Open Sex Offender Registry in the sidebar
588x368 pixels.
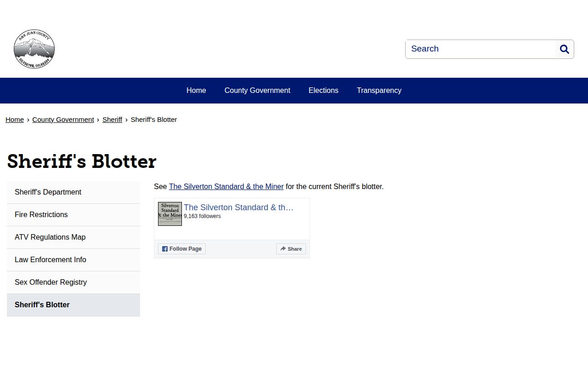[x=73, y=282]
